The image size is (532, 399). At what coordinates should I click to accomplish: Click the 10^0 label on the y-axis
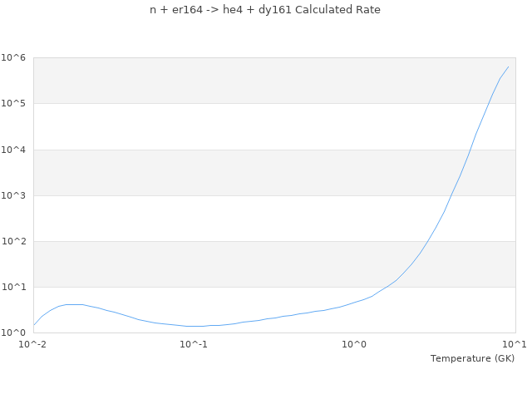click(x=14, y=332)
